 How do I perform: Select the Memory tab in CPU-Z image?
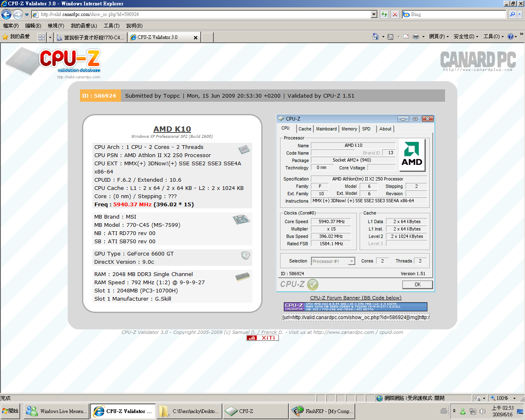pyautogui.click(x=349, y=129)
